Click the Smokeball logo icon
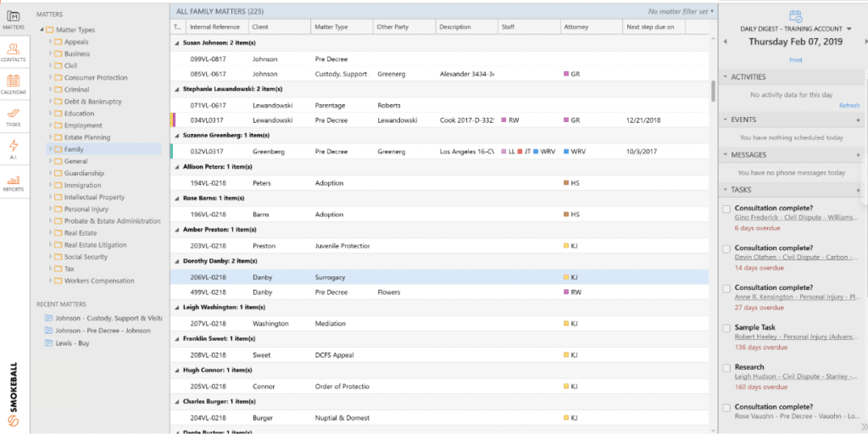Screen dimensions: 868x440 click(14, 421)
